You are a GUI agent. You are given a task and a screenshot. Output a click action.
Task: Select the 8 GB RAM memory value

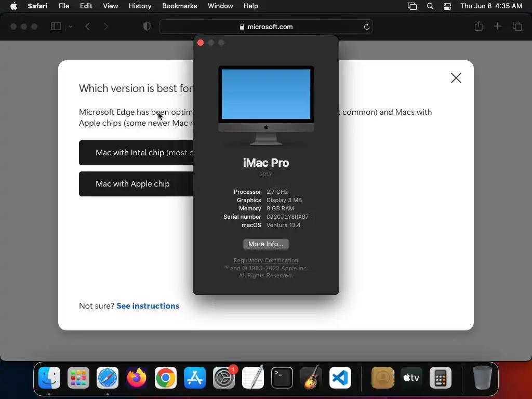[280, 208]
